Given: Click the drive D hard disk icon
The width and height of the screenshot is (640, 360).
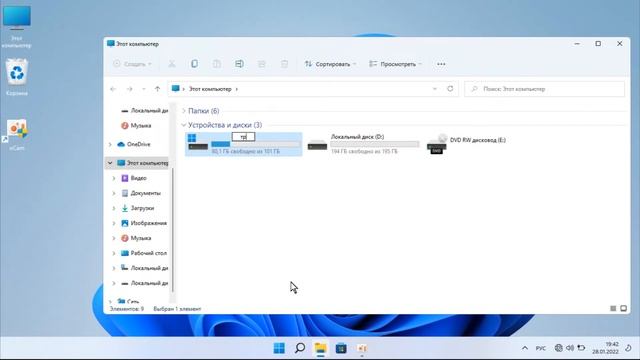Looking at the screenshot, I should pyautogui.click(x=317, y=145).
